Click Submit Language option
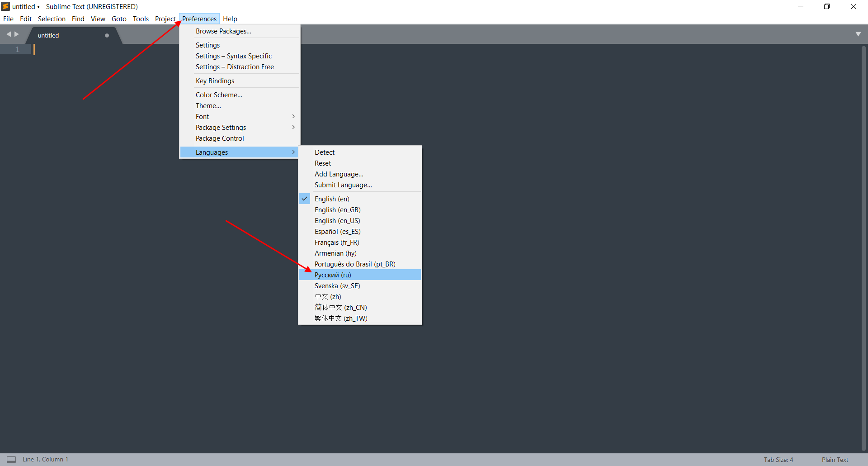Image resolution: width=868 pixels, height=466 pixels. (343, 185)
